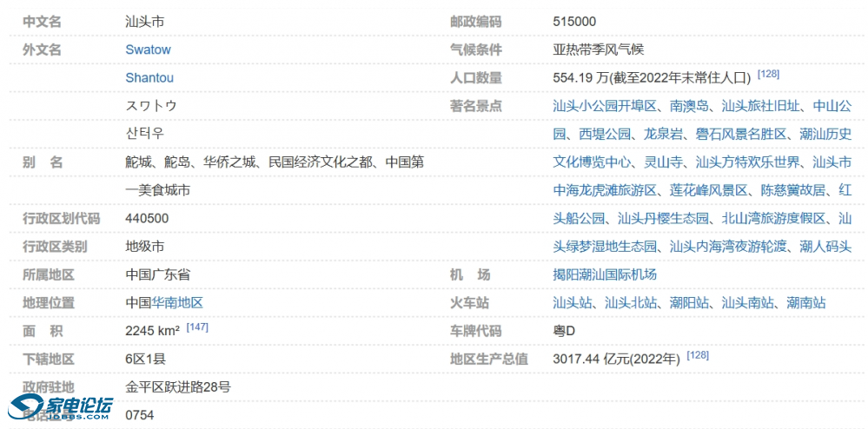Viewport: 868px width, 429px height.
Task: Click the 行政区类别 label
Action: [54, 247]
